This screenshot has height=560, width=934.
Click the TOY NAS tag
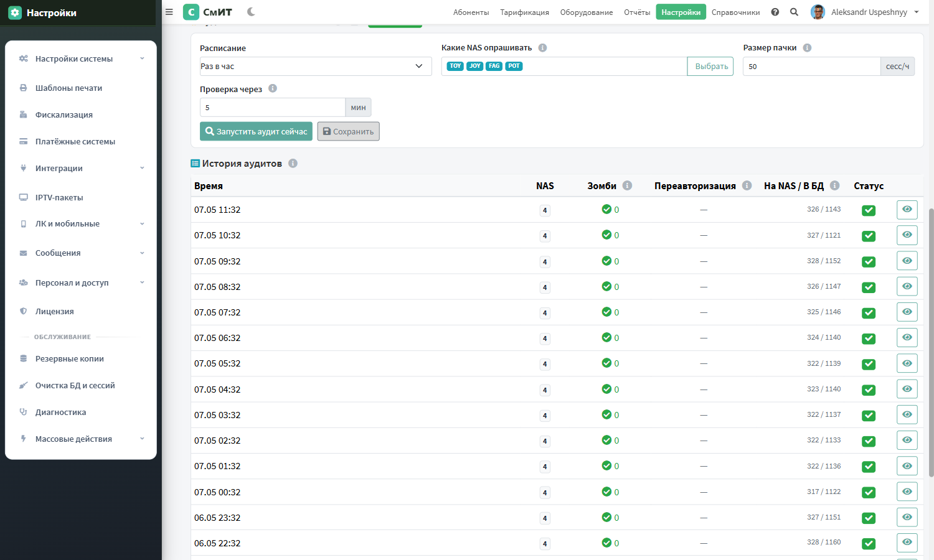[x=455, y=66]
